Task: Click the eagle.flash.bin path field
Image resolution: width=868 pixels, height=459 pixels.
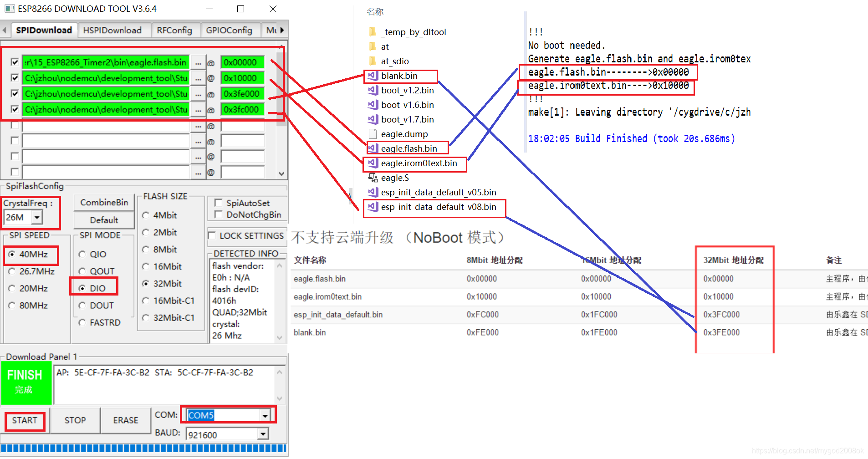Action: [106, 62]
